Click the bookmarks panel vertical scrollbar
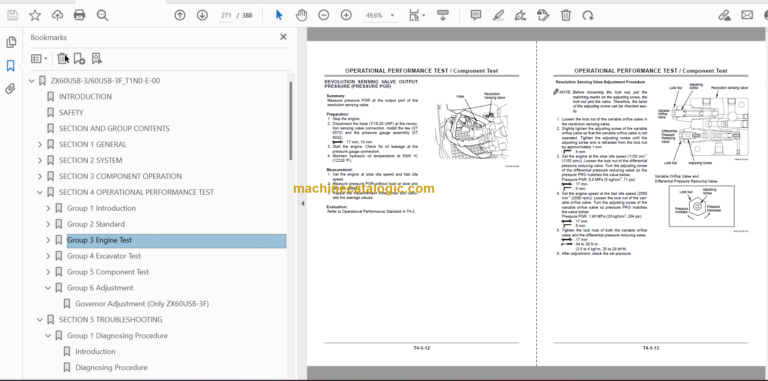 [x=290, y=120]
